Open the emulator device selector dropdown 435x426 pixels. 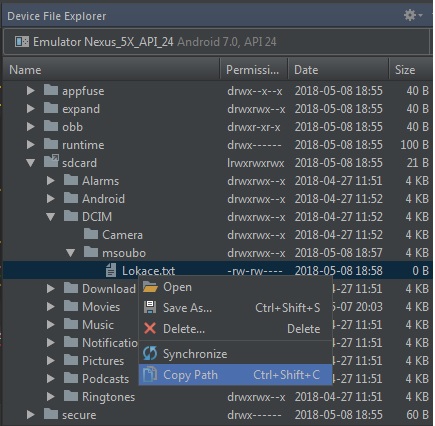click(216, 42)
